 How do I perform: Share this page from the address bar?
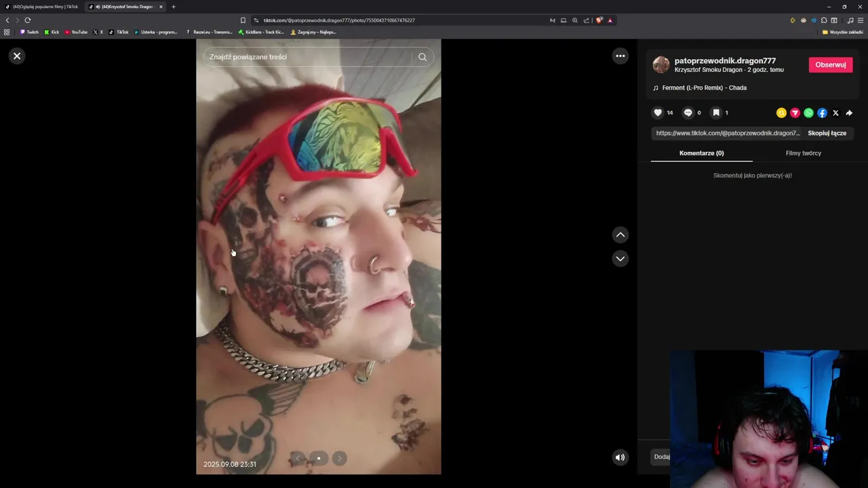coord(587,20)
